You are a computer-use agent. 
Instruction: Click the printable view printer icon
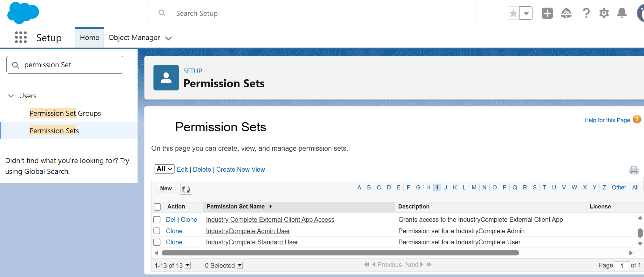(634, 170)
